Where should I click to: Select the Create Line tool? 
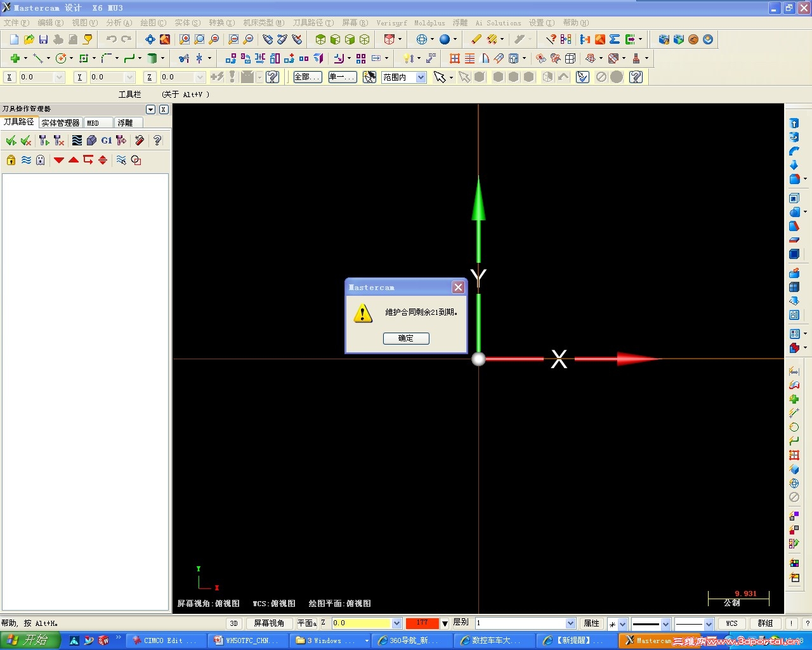click(x=38, y=58)
